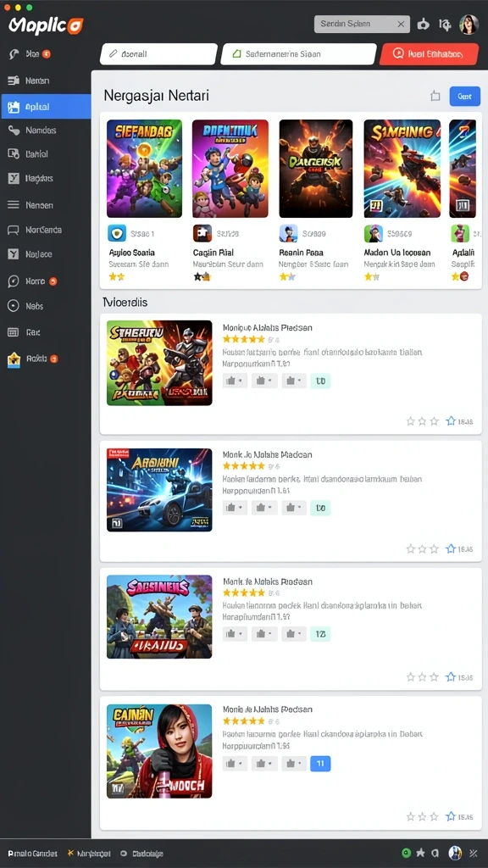
Task: Toggle the blue 11 badge in last item
Action: pos(320,764)
